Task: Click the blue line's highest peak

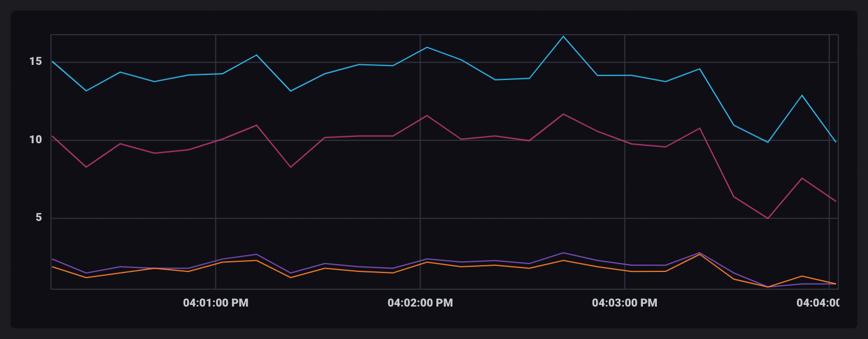Action: click(x=563, y=36)
